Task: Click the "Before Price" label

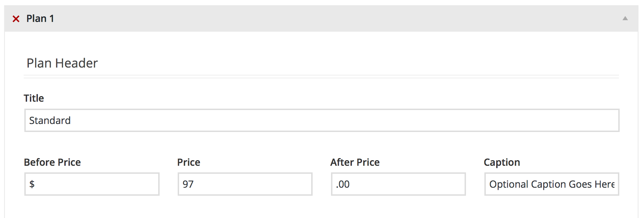Action: (x=52, y=162)
